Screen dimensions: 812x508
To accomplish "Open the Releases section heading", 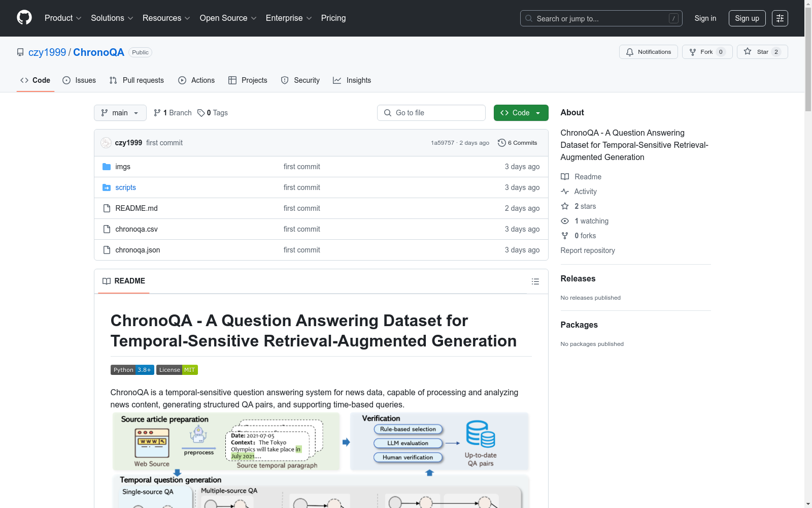I will point(578,278).
